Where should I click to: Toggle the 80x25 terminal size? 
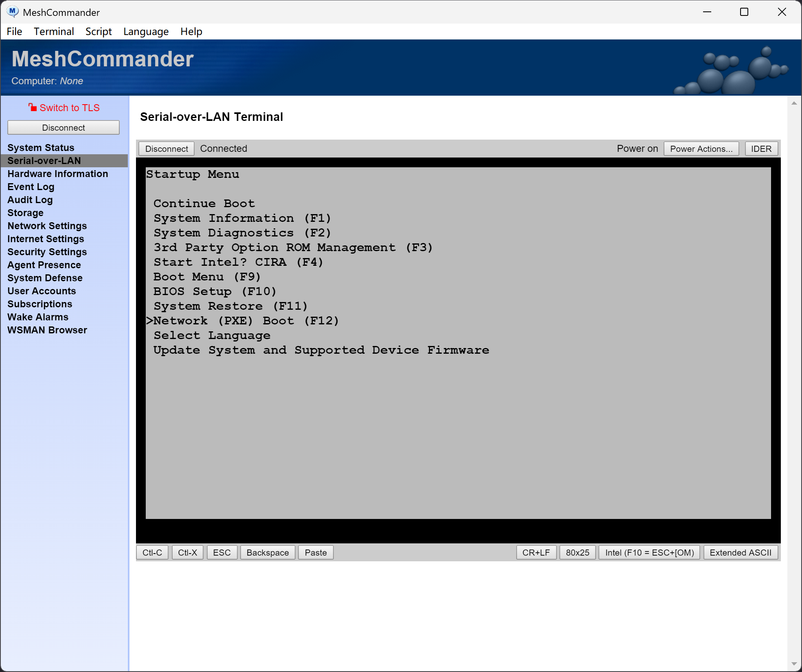click(x=577, y=552)
